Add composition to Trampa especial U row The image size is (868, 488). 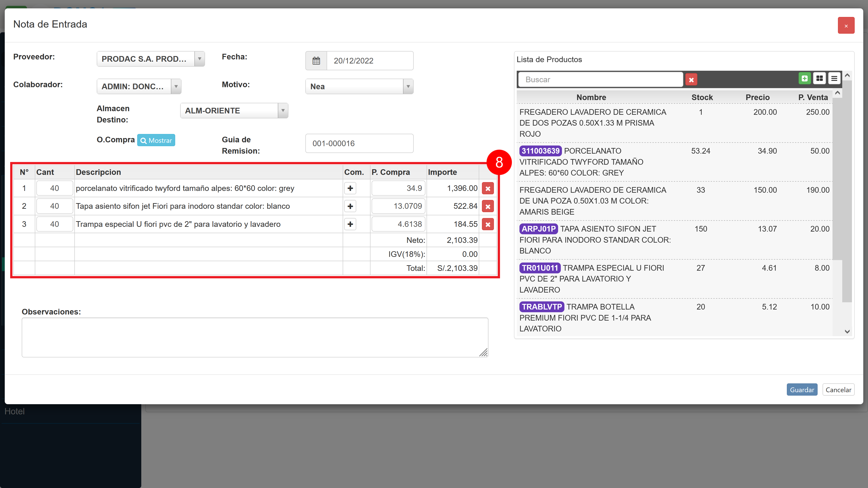350,224
